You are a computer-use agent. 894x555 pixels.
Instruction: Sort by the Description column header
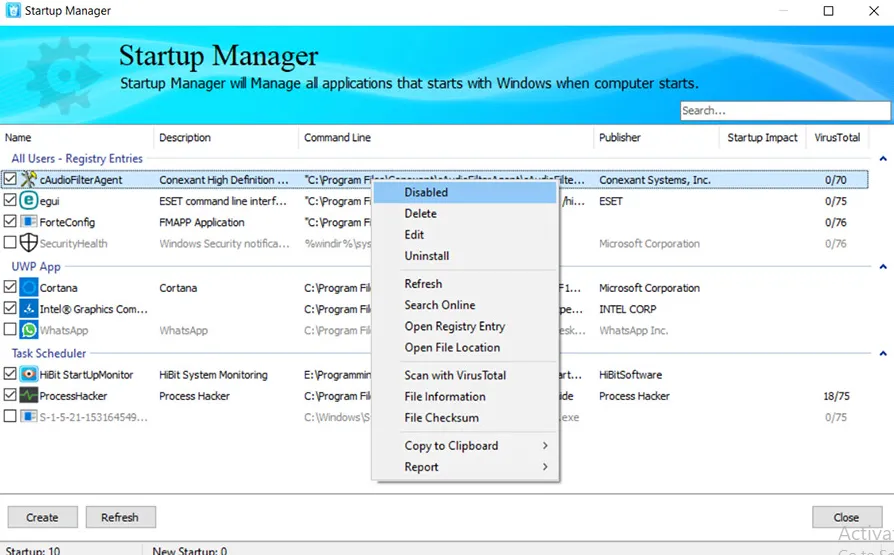[226, 137]
